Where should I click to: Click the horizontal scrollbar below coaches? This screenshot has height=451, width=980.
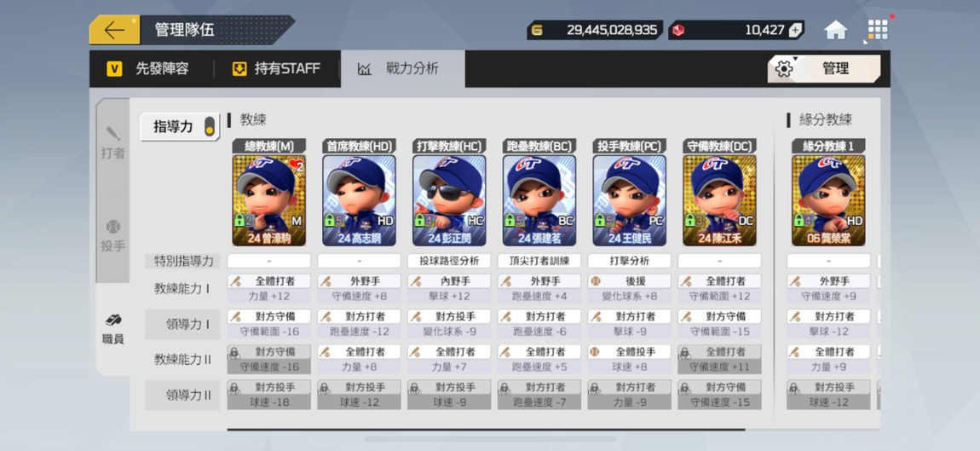coord(487,430)
